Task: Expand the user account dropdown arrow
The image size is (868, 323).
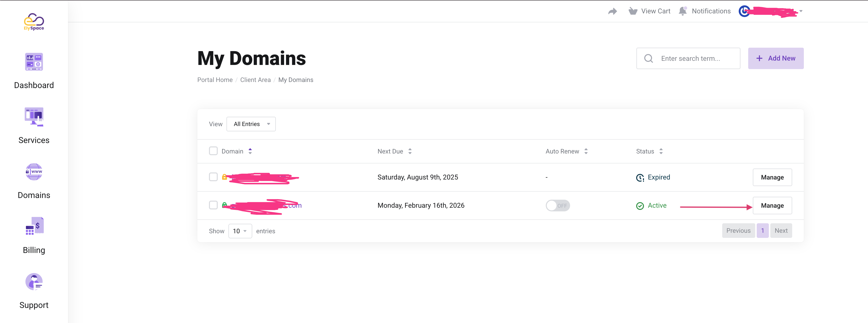Action: (x=801, y=11)
